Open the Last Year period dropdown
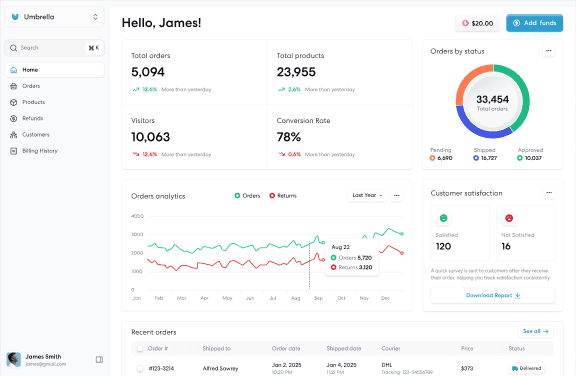 tap(367, 195)
